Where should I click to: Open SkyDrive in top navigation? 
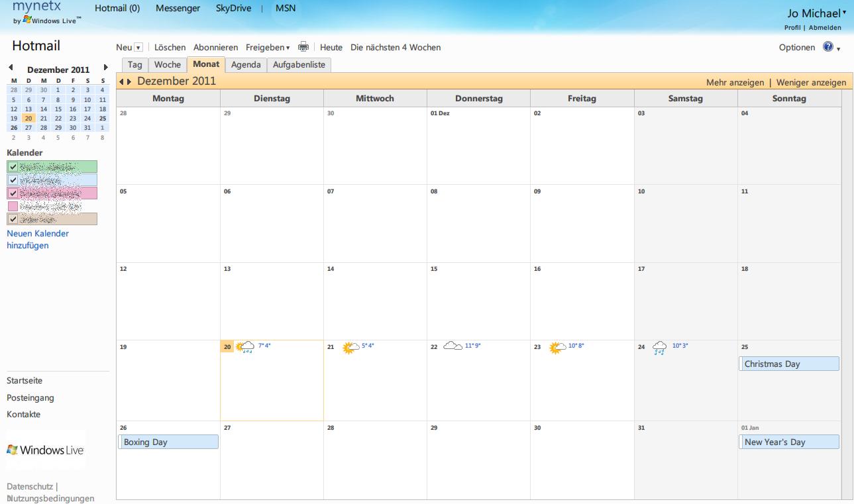(x=233, y=8)
